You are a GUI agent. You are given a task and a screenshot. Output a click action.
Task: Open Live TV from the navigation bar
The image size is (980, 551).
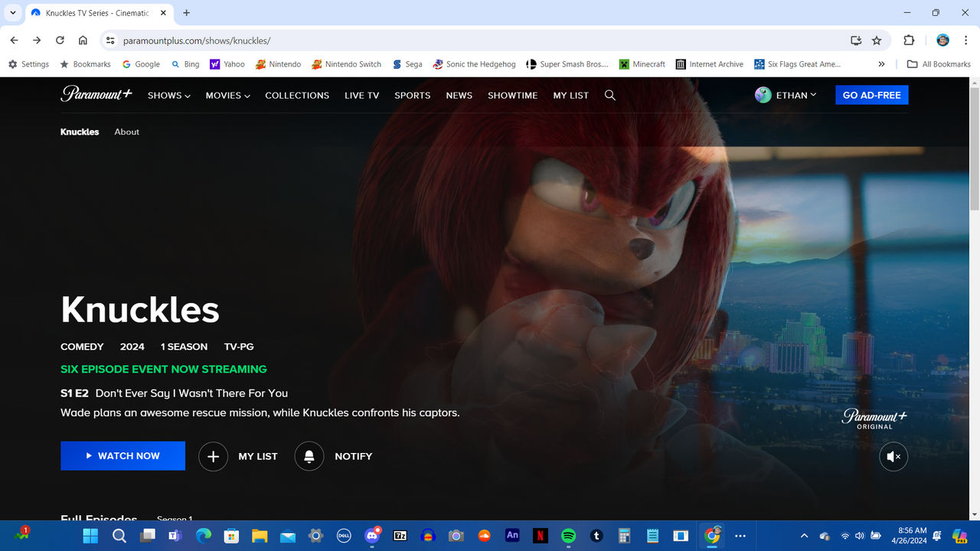click(362, 96)
